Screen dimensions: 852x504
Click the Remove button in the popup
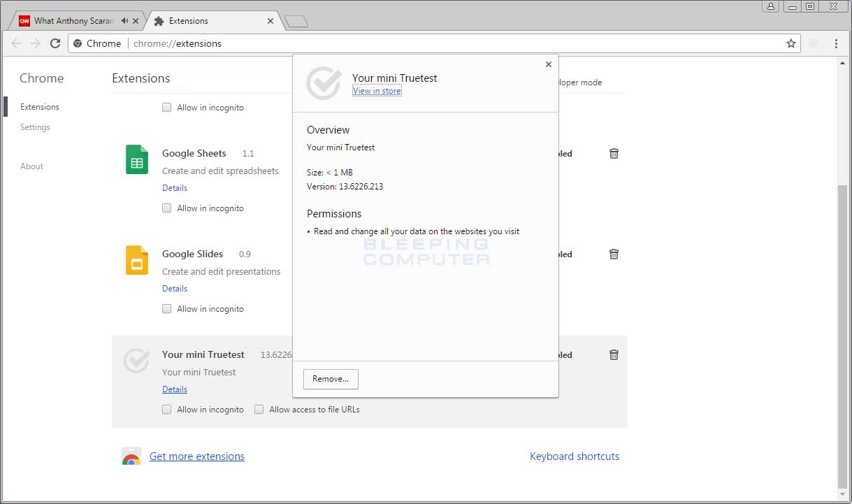click(x=331, y=379)
